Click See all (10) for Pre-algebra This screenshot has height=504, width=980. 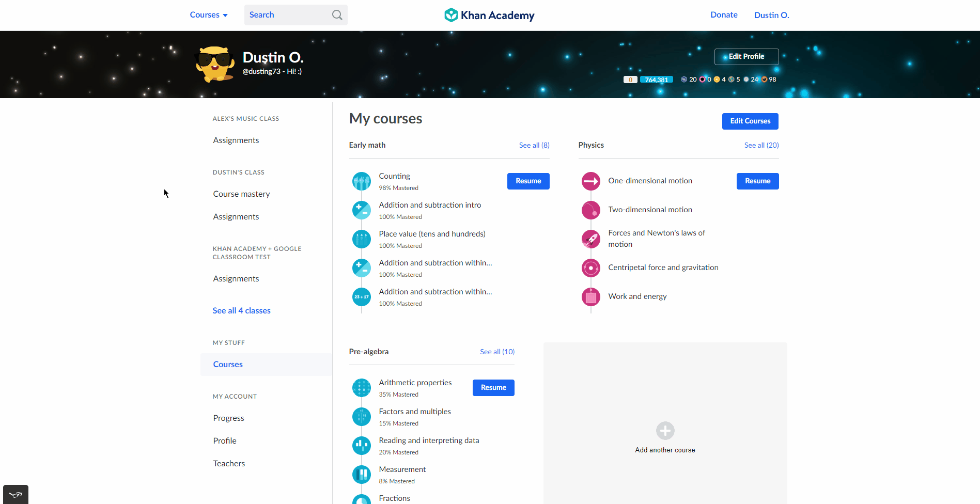pyautogui.click(x=497, y=352)
